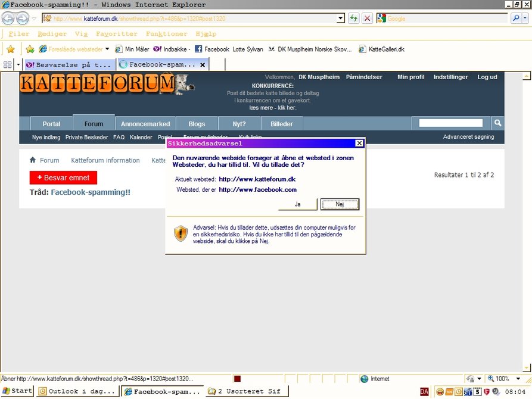
Task: Go back with the browser Back arrow
Action: [x=8, y=18]
